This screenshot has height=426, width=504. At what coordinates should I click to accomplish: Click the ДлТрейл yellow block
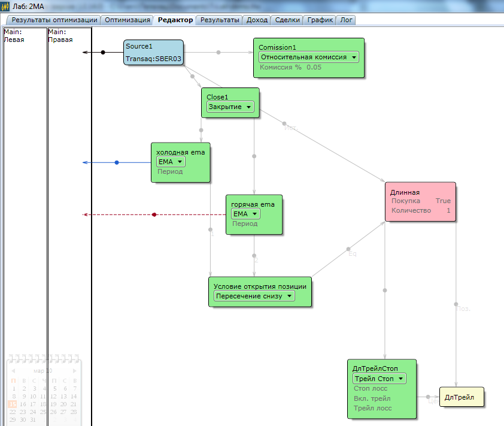(460, 397)
